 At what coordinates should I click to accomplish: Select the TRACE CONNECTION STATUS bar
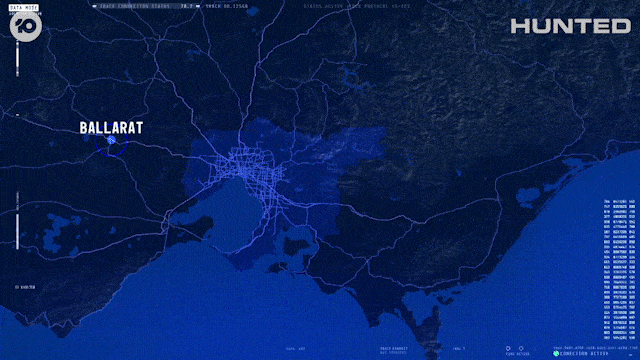pos(147,6)
